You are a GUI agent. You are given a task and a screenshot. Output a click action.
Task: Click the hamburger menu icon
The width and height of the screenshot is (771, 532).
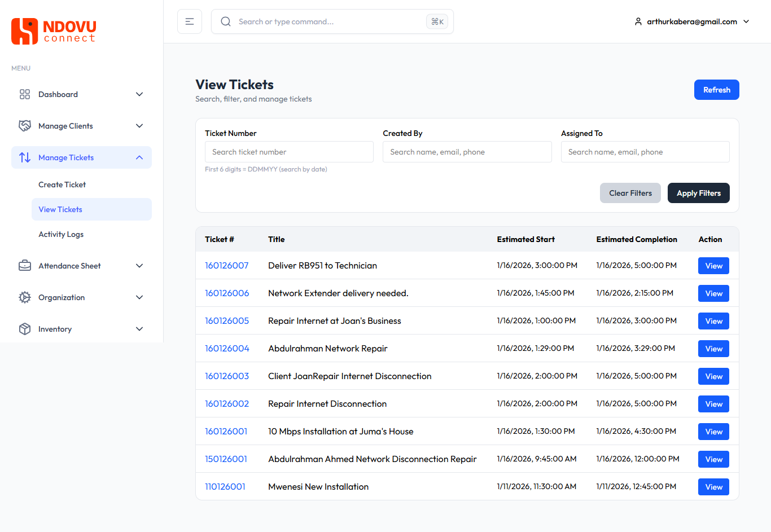(x=189, y=21)
